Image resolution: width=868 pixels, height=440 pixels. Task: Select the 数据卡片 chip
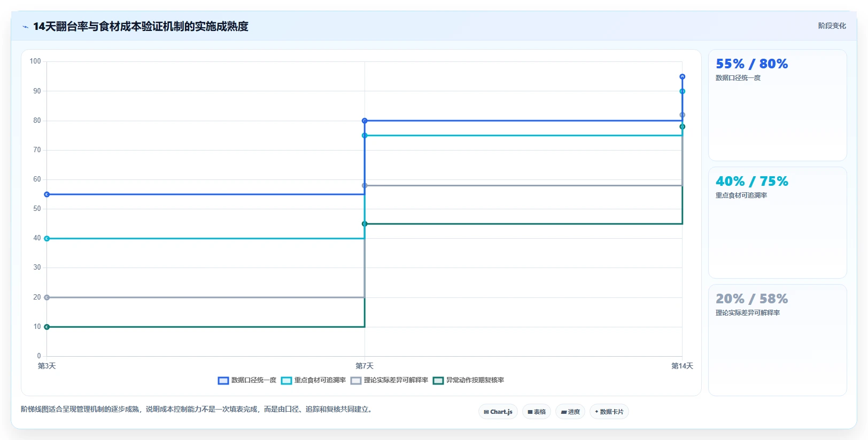point(609,412)
